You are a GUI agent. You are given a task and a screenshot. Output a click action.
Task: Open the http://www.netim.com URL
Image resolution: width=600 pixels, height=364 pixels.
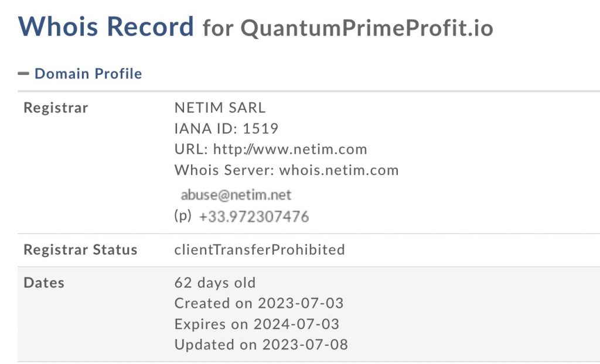290,149
